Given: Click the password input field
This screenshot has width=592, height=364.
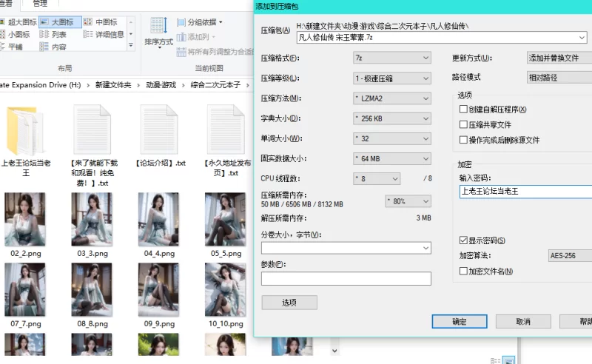Looking at the screenshot, I should (525, 192).
